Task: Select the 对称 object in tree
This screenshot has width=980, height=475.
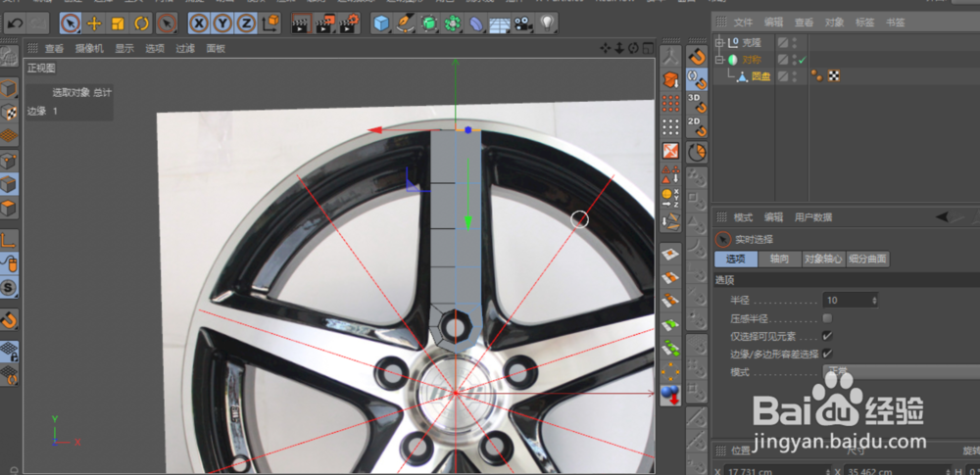Action: click(752, 60)
